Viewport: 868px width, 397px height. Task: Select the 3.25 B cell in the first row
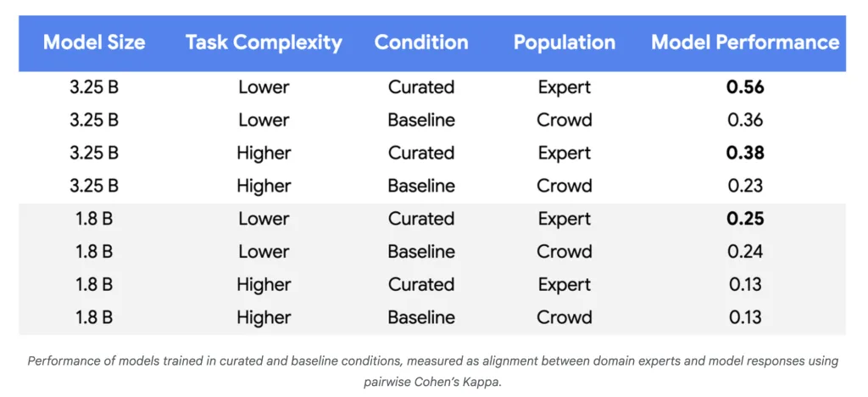point(94,87)
